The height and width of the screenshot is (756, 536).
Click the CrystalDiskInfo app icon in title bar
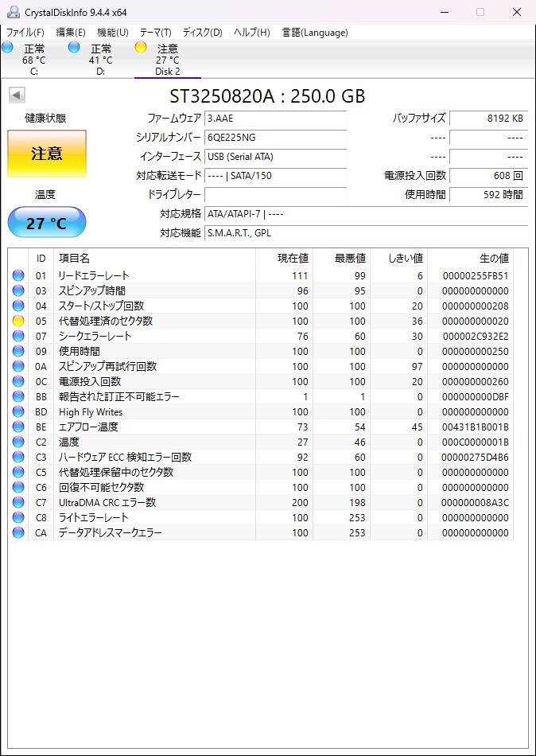(14, 12)
